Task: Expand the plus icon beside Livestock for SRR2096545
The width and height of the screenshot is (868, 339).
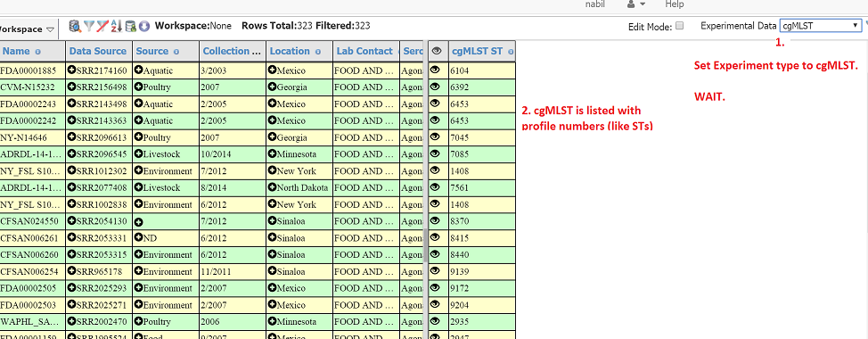Action: point(138,154)
